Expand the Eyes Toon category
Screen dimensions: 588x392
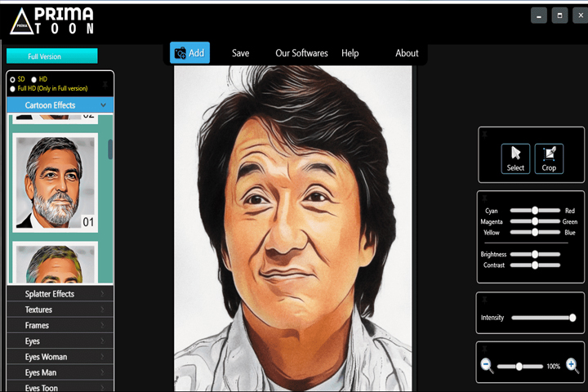(60, 386)
